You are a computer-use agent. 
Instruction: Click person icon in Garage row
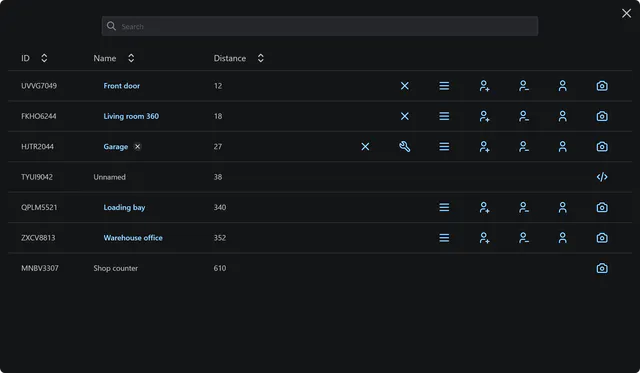coord(562,147)
